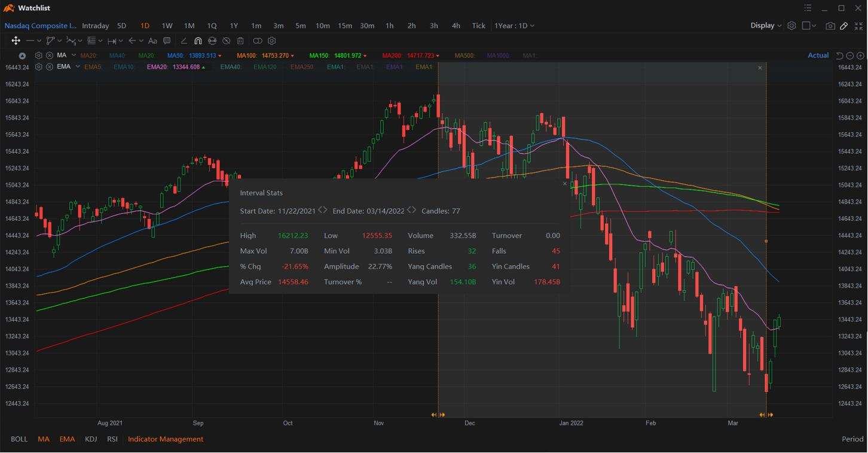The width and height of the screenshot is (868, 453).
Task: Switch to Intraday timeframe
Action: (95, 26)
